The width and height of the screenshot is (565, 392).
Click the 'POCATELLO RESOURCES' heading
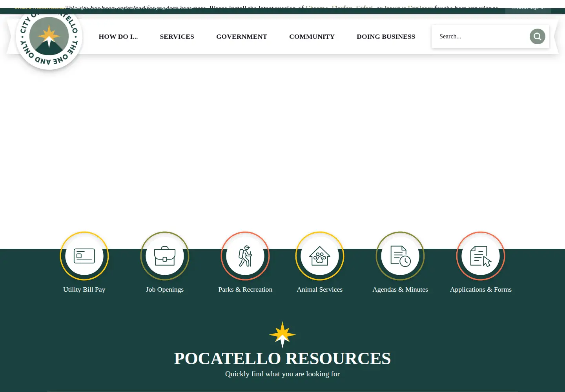(282, 358)
